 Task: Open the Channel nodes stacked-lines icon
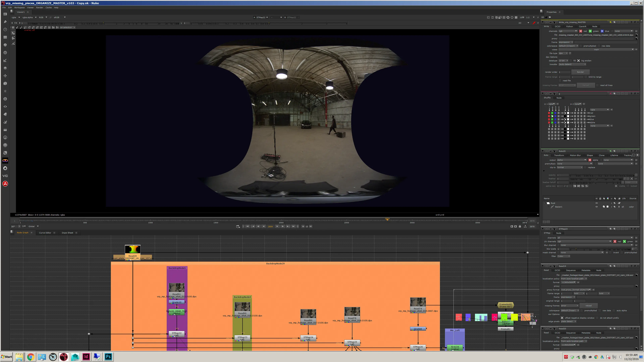[x=5, y=37]
